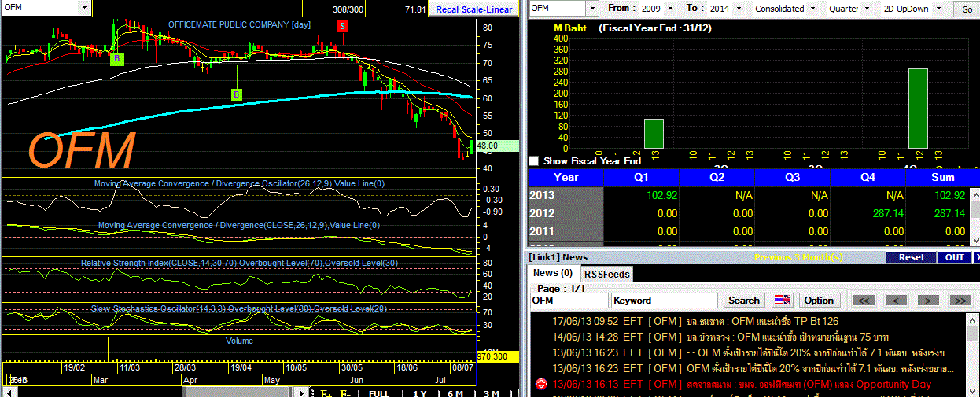
Task: Click the Q4 2012 tall green bar
Action: [918, 108]
